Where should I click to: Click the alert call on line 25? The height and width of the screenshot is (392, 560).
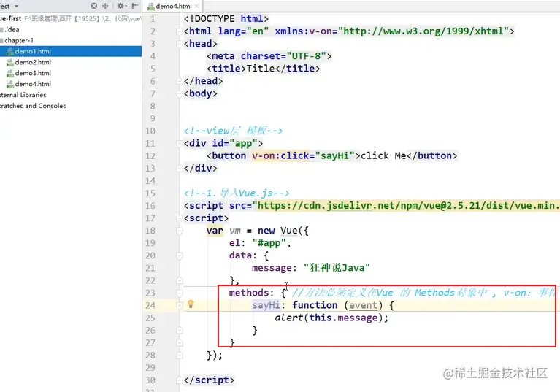[x=289, y=318]
